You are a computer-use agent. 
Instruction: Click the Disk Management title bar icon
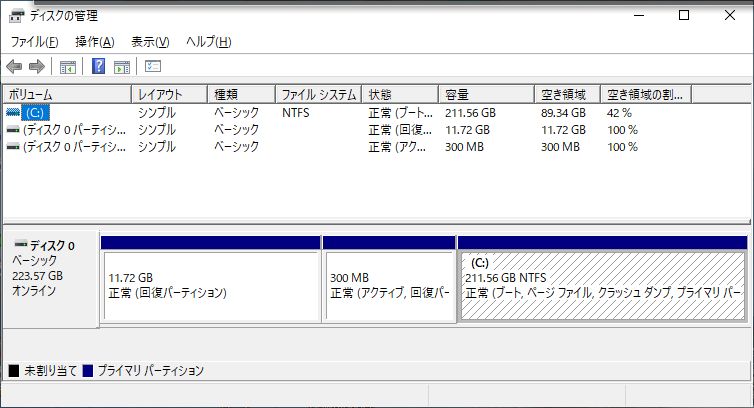pos(16,16)
